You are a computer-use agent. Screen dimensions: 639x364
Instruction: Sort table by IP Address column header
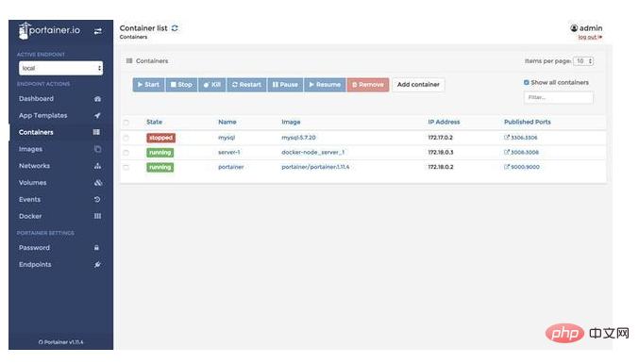click(444, 122)
